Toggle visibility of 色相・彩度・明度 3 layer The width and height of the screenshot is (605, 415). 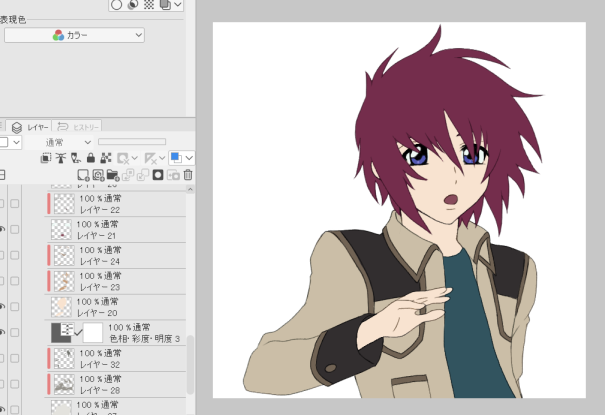coord(2,332)
